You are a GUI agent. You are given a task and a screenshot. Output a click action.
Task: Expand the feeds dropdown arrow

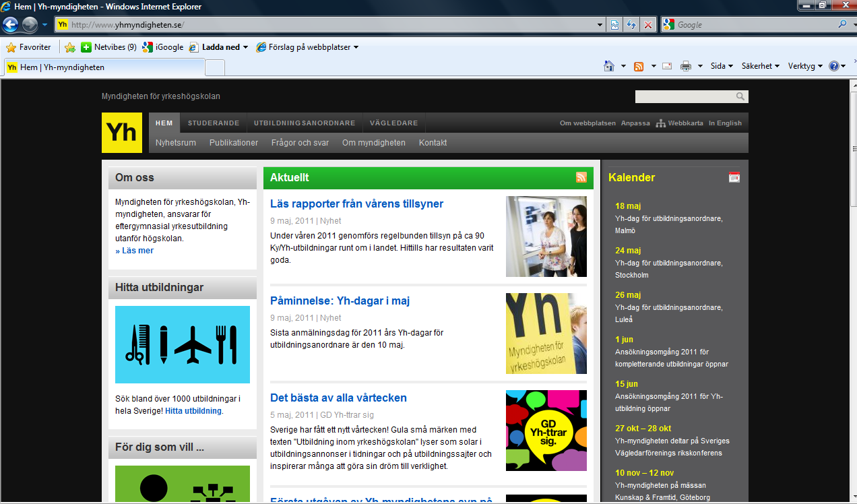click(x=652, y=66)
